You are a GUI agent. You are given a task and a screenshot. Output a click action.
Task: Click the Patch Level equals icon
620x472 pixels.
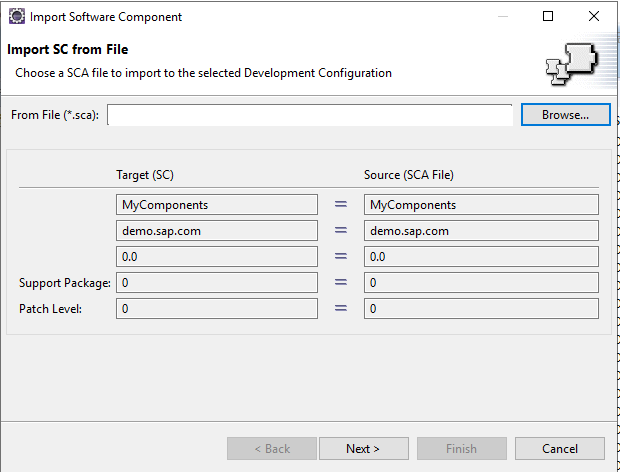[x=341, y=308]
